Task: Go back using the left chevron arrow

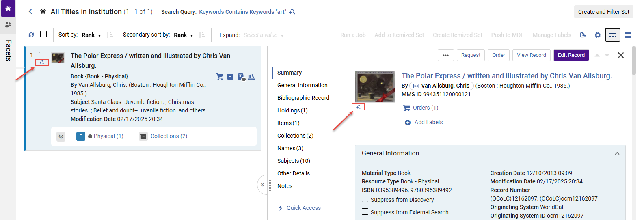Action: 30,11
